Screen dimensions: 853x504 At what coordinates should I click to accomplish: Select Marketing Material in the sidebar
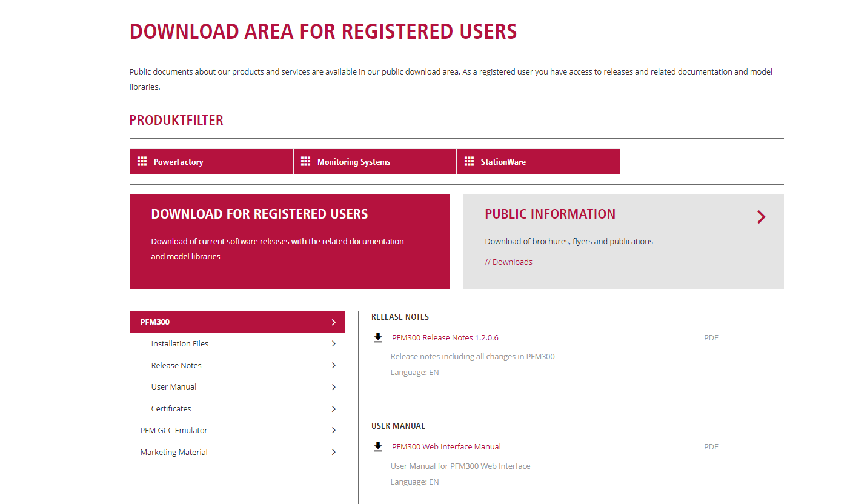[x=174, y=452]
